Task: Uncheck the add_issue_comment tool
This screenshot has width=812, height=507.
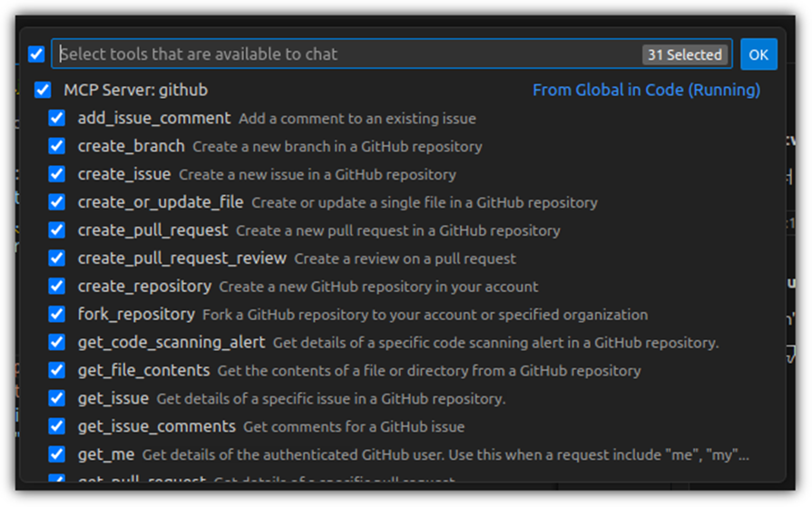Action: (56, 118)
